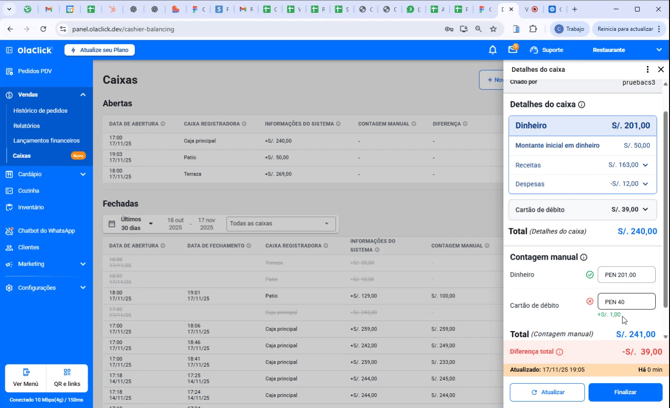Open the Trabajo browser profile button
The height and width of the screenshot is (408, 670).
[570, 29]
